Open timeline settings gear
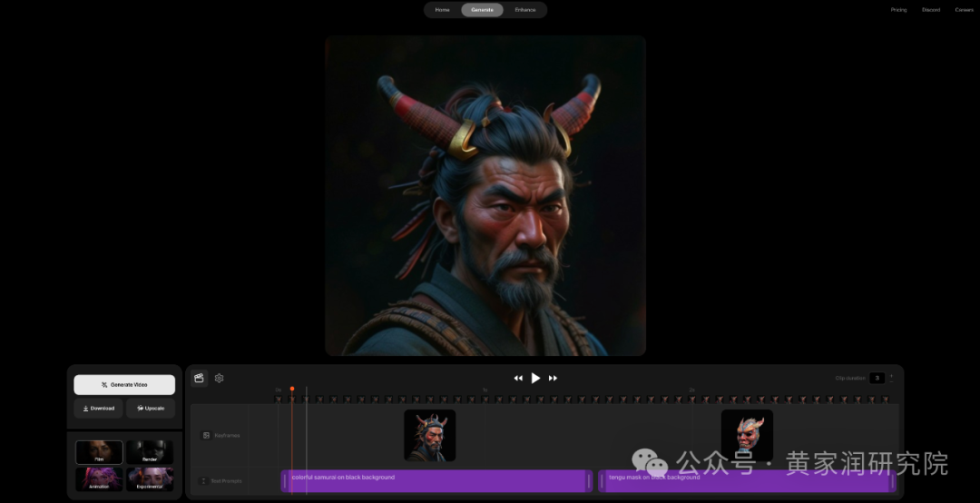 (x=219, y=378)
